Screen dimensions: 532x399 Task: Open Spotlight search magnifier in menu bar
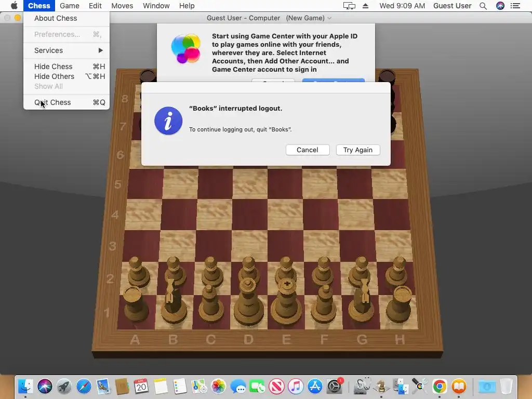[x=483, y=6]
